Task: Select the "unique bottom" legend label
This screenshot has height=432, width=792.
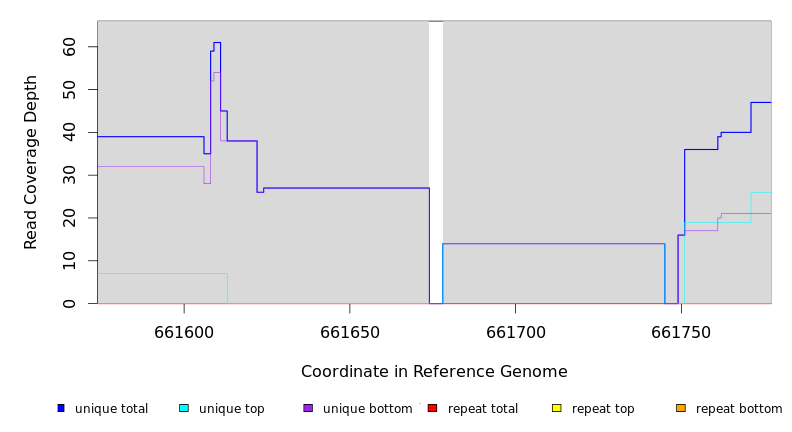Action: pyautogui.click(x=367, y=409)
